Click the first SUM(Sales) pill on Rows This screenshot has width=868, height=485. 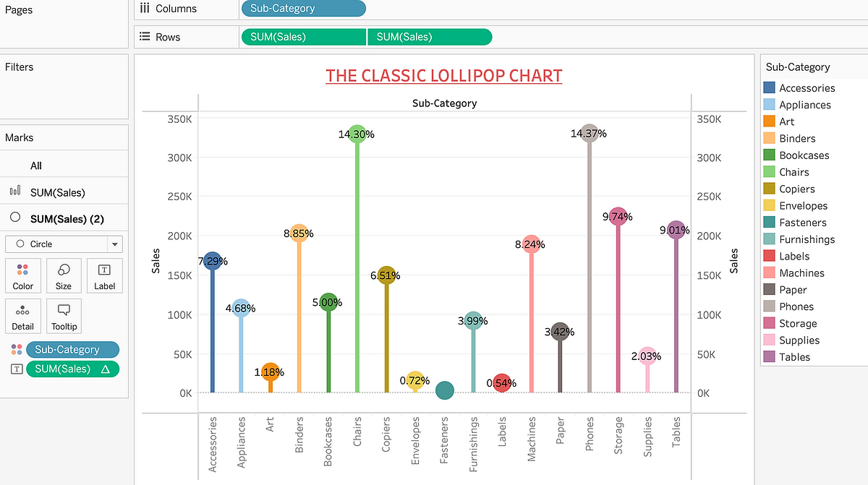click(x=303, y=36)
